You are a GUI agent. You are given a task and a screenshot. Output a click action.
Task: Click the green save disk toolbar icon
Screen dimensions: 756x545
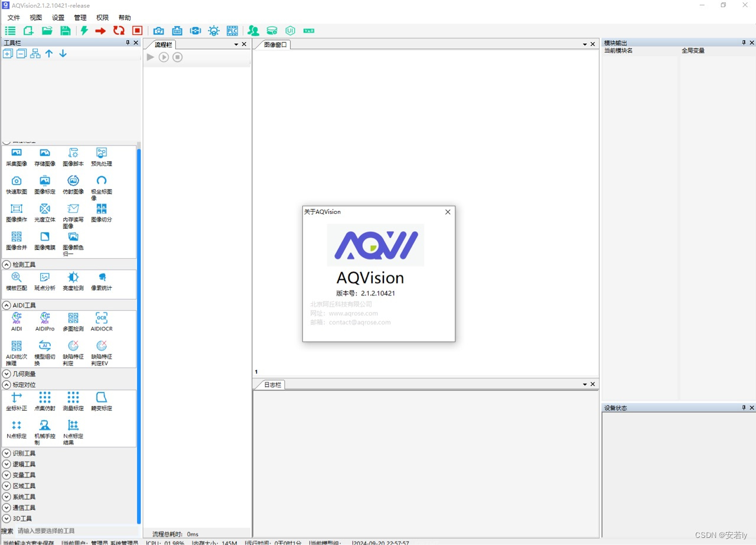(x=66, y=31)
